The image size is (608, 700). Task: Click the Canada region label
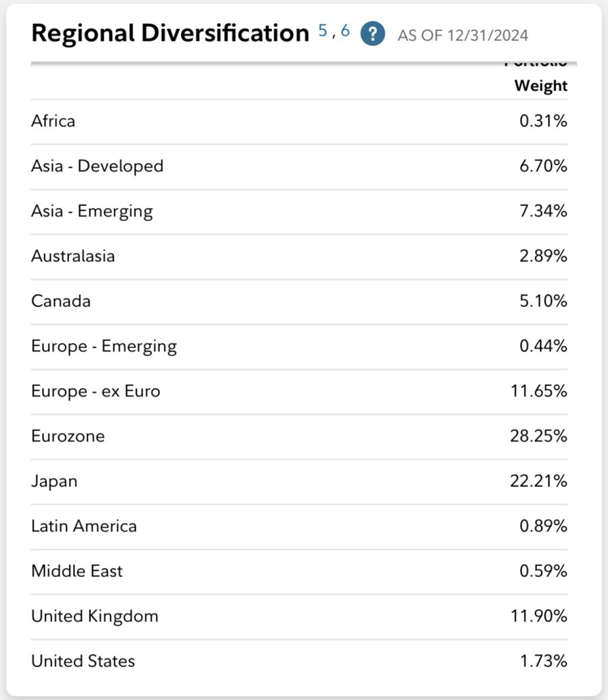61,301
